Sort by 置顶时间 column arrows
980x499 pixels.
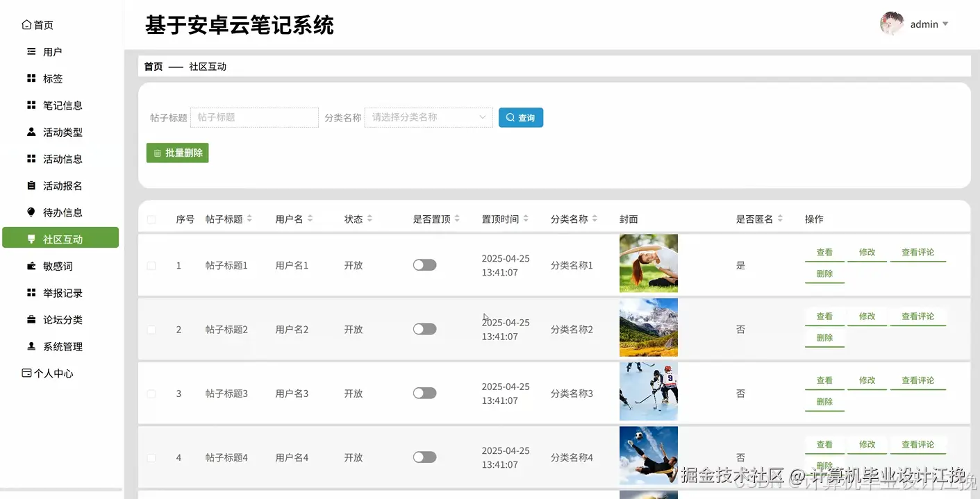click(x=526, y=219)
